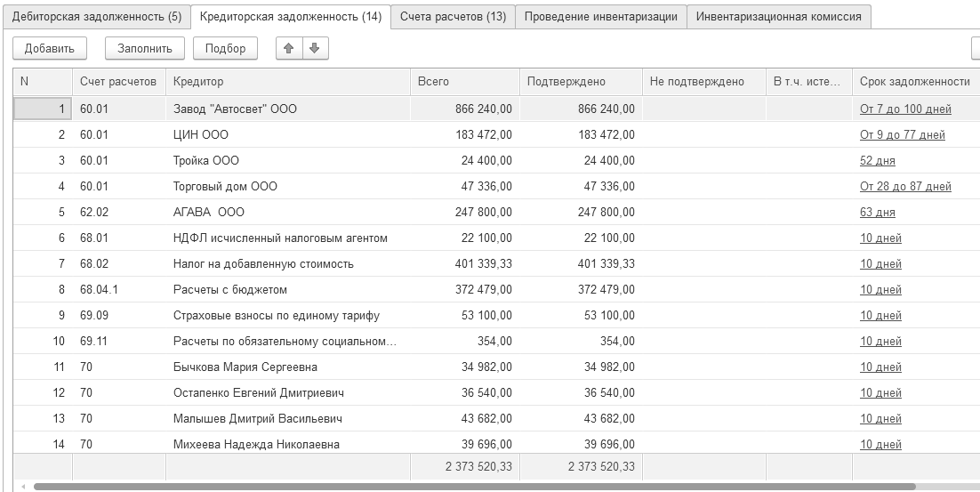Move row down with the down-arrow icon
The height and width of the screenshot is (492, 980).
click(x=315, y=48)
